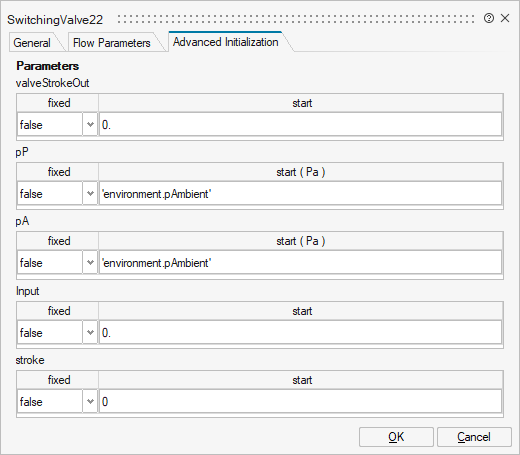Confirm with the OK button
The width and height of the screenshot is (520, 455).
point(396,437)
